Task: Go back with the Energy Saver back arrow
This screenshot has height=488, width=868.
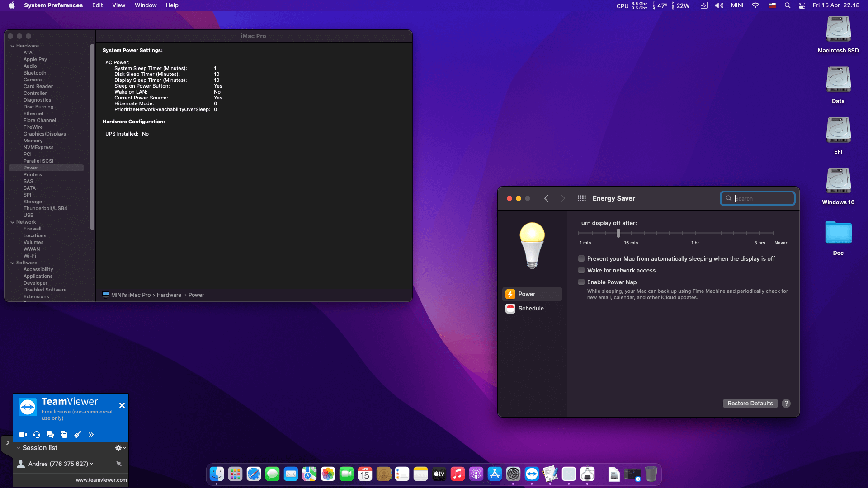Action: [546, 198]
